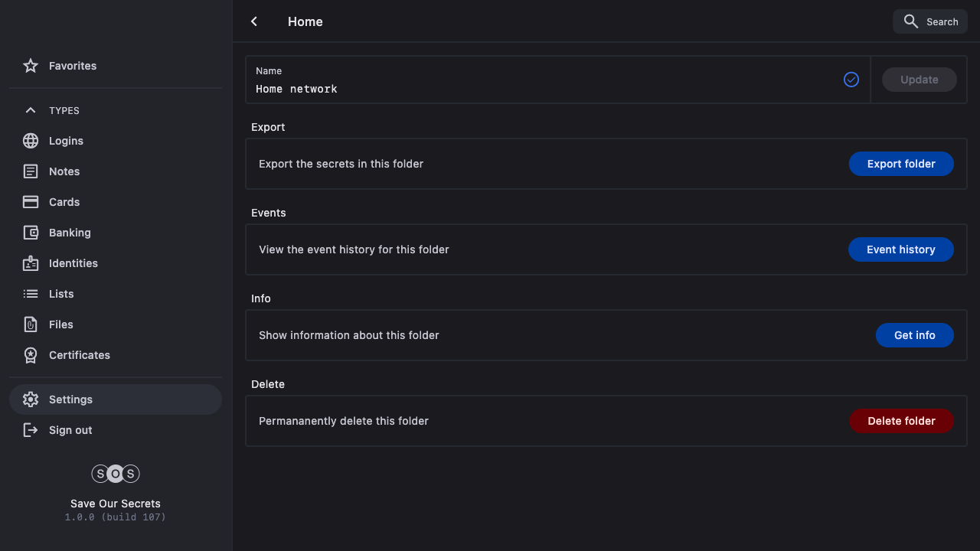Image resolution: width=980 pixels, height=551 pixels.
Task: Click the Identities badge icon
Action: 31,263
